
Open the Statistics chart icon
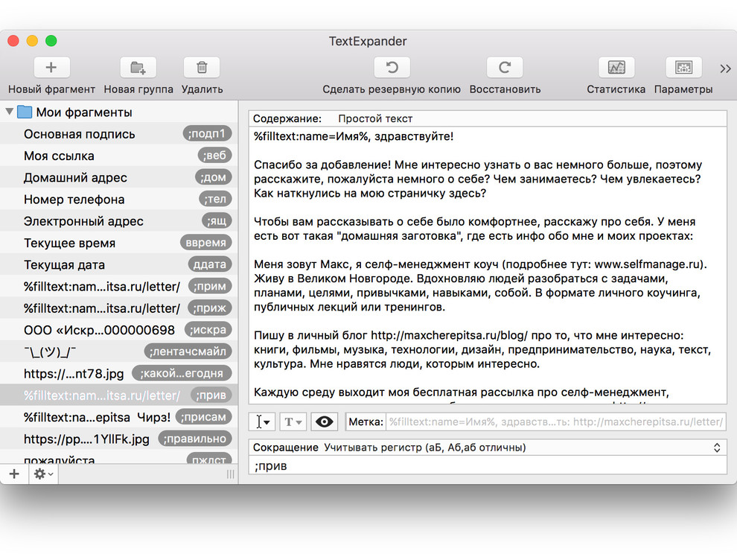616,68
